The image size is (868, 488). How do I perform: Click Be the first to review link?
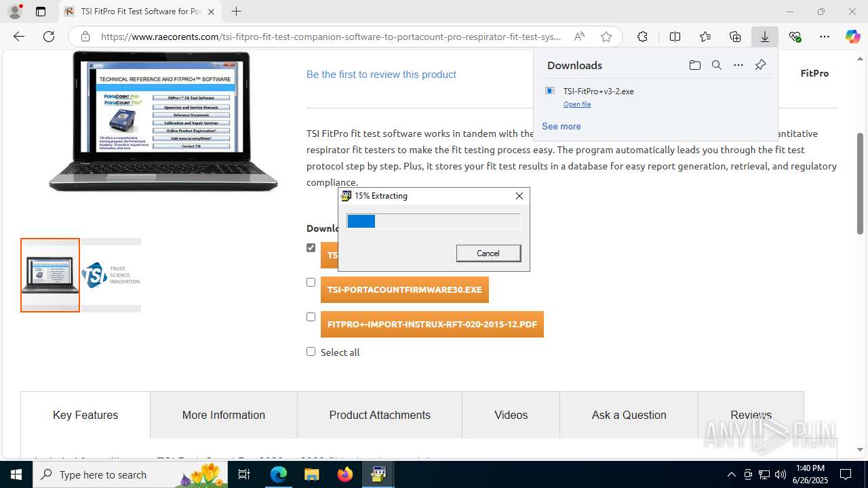coord(381,75)
